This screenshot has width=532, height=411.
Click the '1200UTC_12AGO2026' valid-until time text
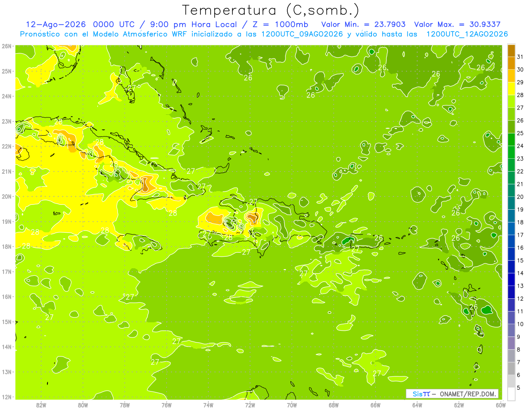pos(467,34)
